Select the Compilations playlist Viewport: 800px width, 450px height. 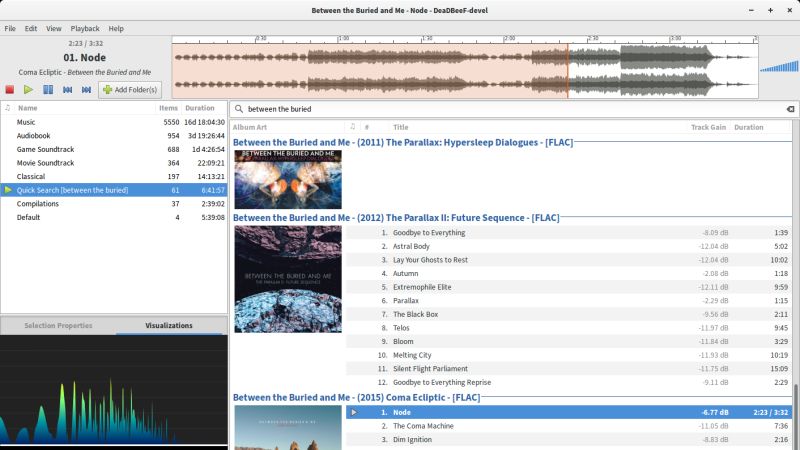pyautogui.click(x=114, y=204)
